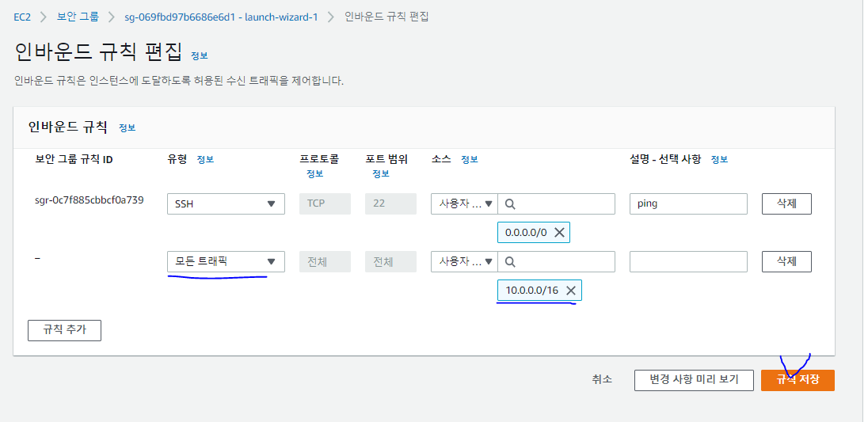This screenshot has width=868, height=422.
Task: Click the disabled 전체 protocol field
Action: pyautogui.click(x=325, y=261)
